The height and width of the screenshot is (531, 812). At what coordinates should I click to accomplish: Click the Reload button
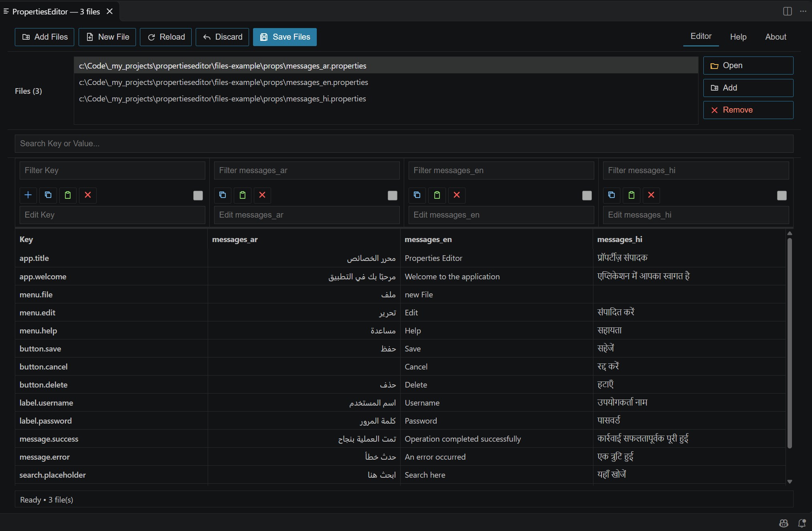[x=166, y=37]
